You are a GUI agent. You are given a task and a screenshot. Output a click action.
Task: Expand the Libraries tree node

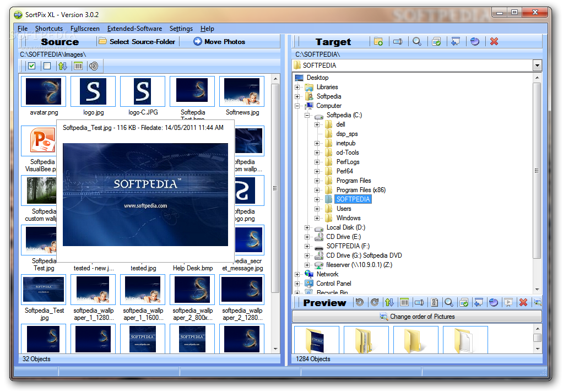(297, 87)
